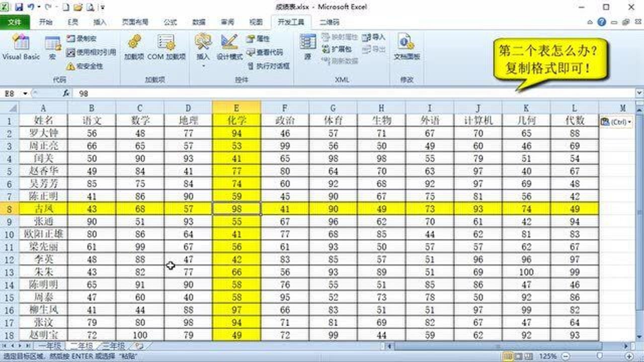Select column E header
The height and width of the screenshot is (362, 644).
236,108
